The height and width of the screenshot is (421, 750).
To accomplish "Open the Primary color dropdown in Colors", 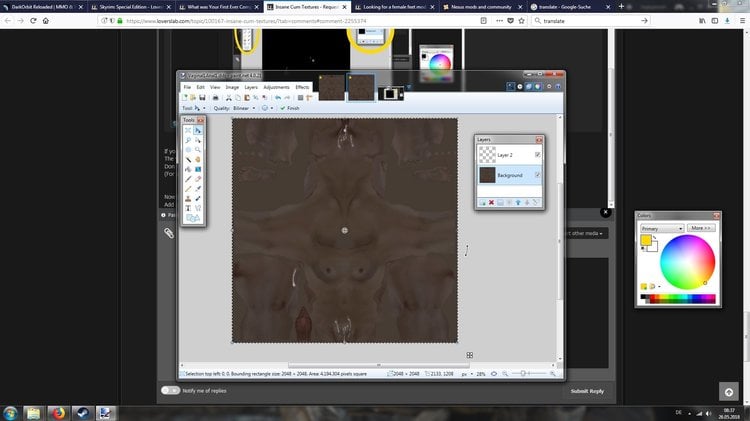I will point(662,229).
